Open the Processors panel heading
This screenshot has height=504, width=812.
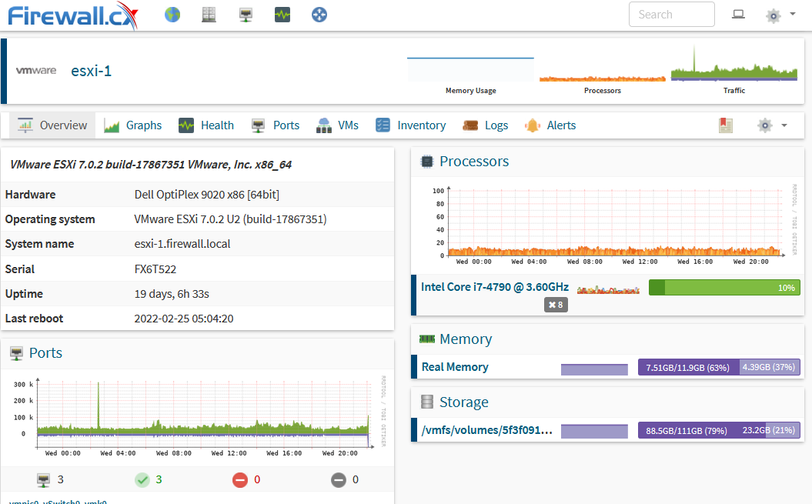pyautogui.click(x=474, y=162)
